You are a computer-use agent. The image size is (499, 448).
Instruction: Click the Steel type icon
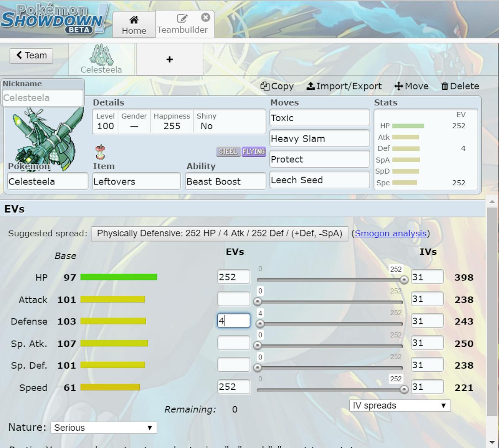pos(228,152)
